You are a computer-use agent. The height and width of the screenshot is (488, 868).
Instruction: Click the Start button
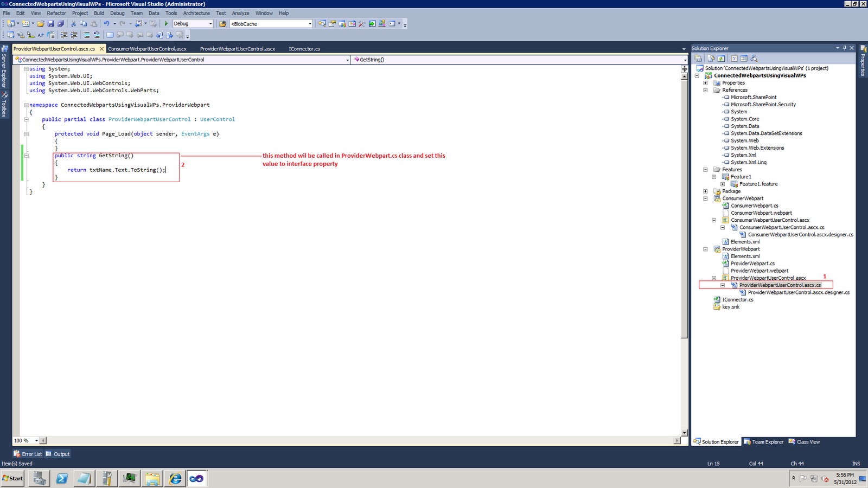(12, 478)
